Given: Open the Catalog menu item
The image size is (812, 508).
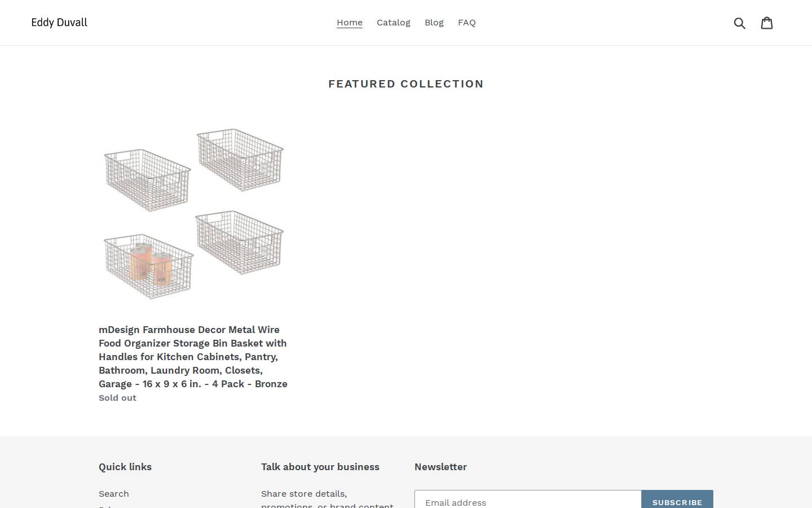Looking at the screenshot, I should pos(394,23).
